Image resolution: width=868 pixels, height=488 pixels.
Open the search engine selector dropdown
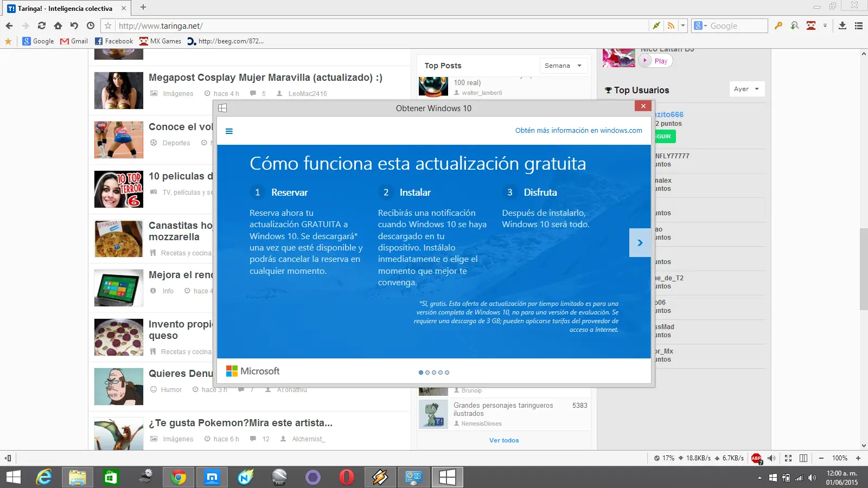coord(700,25)
